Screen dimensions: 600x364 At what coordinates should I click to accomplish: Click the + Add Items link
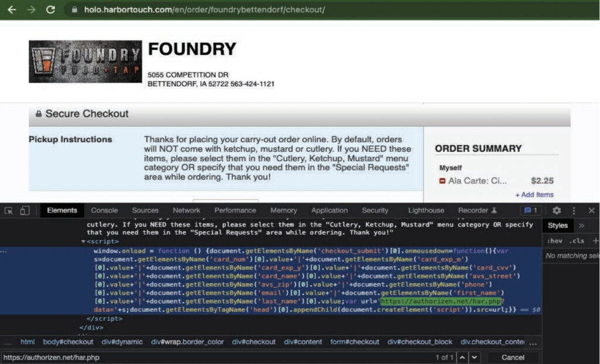pyautogui.click(x=534, y=195)
